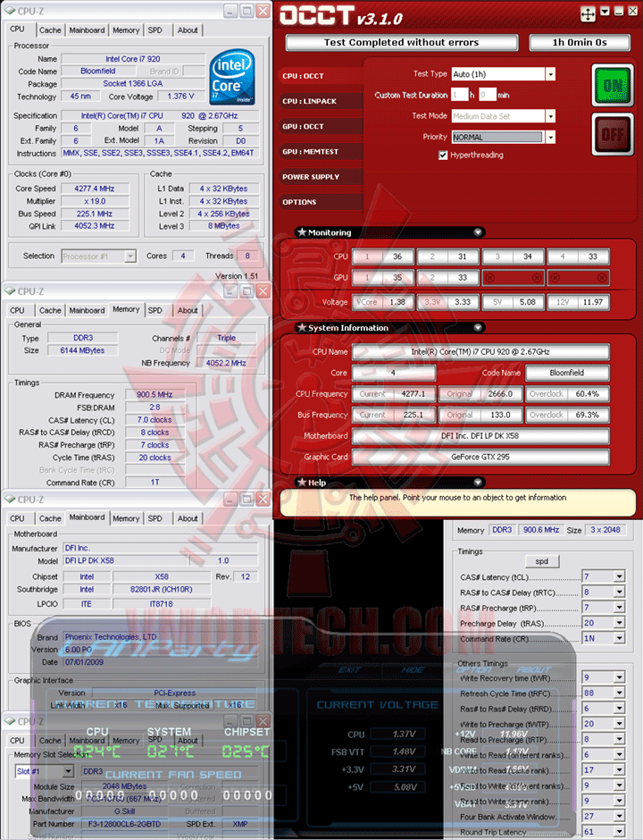Viewport: 643px width, 840px height.
Task: Click the spd button in the memory timings tool
Action: point(541,561)
